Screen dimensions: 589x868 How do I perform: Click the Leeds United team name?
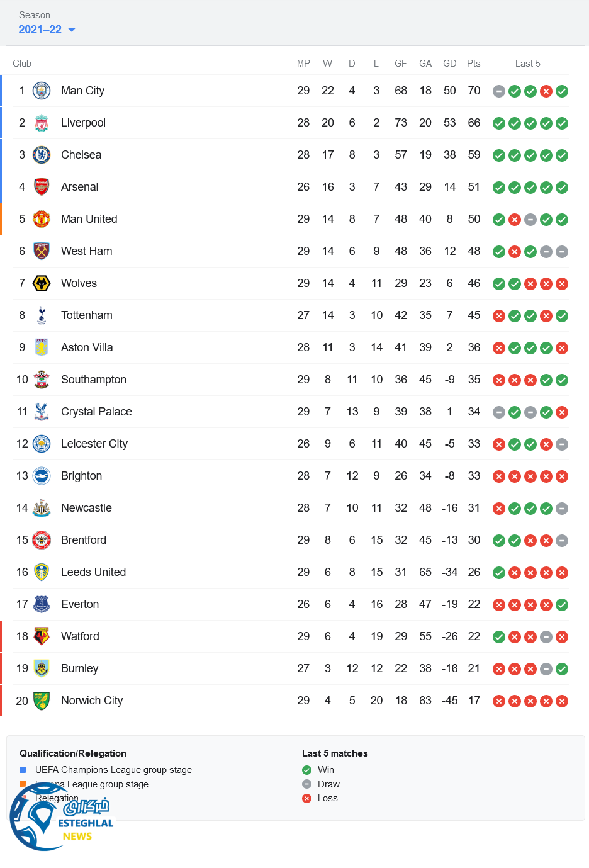click(x=93, y=572)
